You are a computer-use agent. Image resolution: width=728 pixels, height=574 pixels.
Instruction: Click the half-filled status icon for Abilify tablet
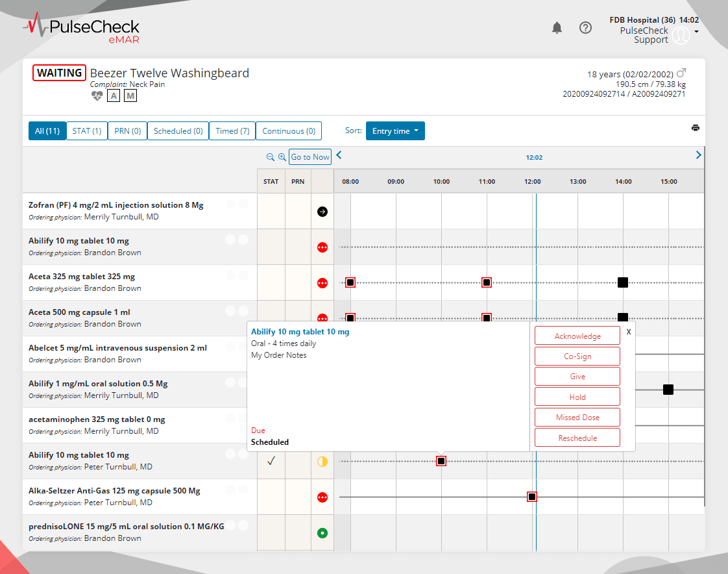tap(322, 461)
